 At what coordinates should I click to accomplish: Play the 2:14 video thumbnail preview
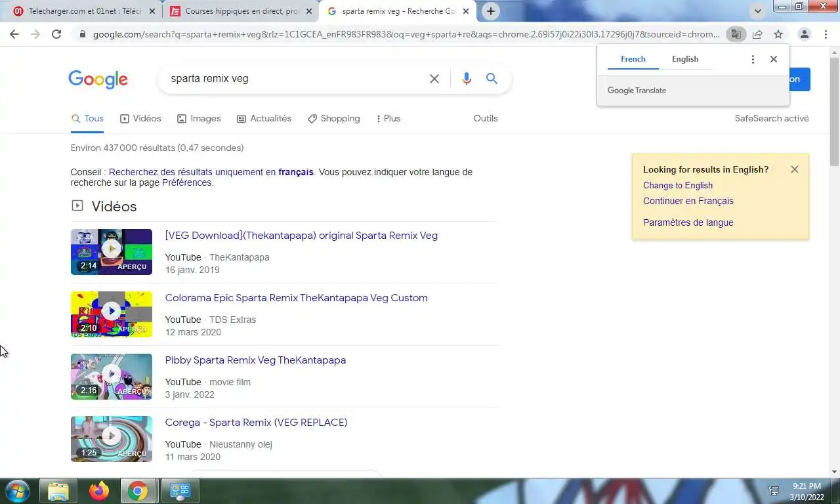tap(112, 252)
